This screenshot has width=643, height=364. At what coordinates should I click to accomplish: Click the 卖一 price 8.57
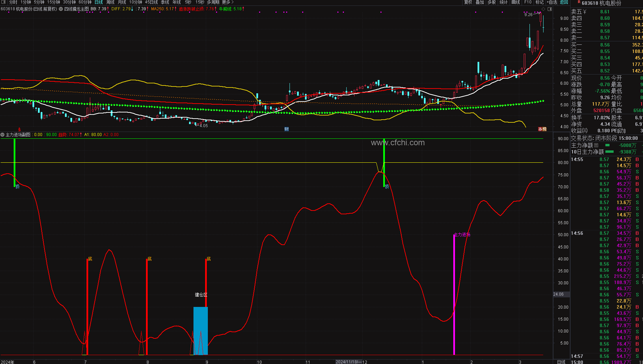tap(605, 38)
